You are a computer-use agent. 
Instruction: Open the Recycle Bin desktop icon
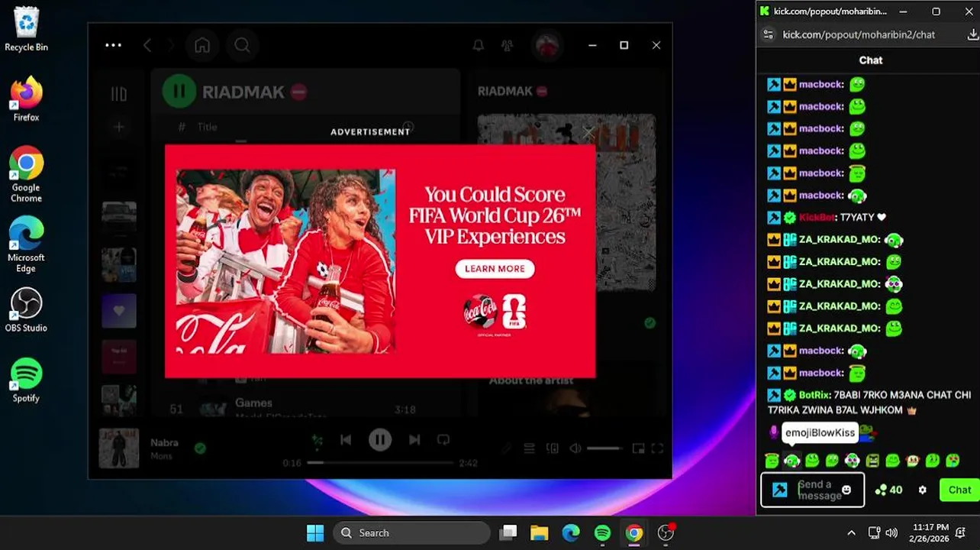click(27, 29)
